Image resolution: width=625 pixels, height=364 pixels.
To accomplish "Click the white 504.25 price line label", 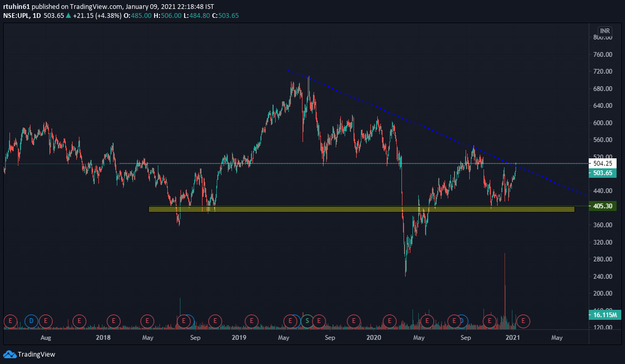I will click(603, 163).
